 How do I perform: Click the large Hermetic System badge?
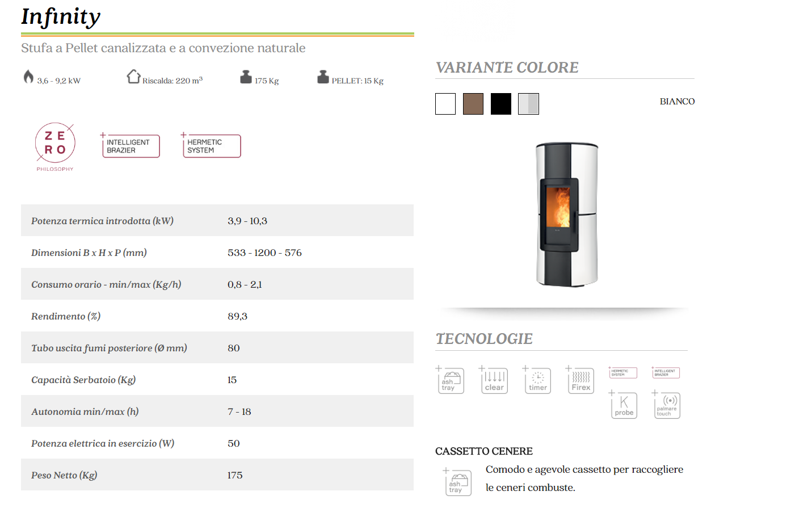211,145
